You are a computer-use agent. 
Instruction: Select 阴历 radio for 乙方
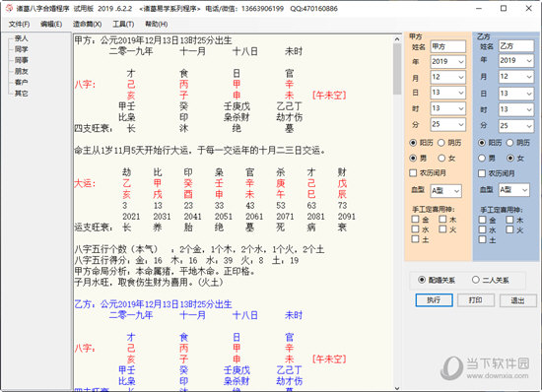[x=509, y=143]
